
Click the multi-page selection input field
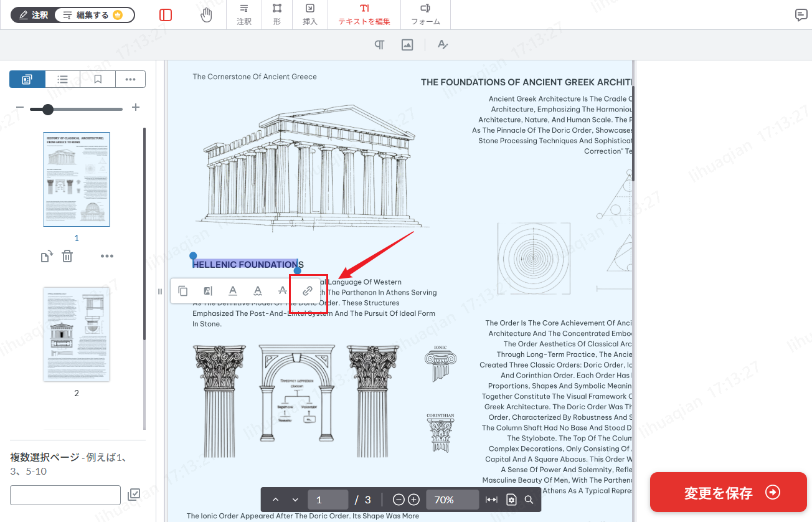pos(65,495)
